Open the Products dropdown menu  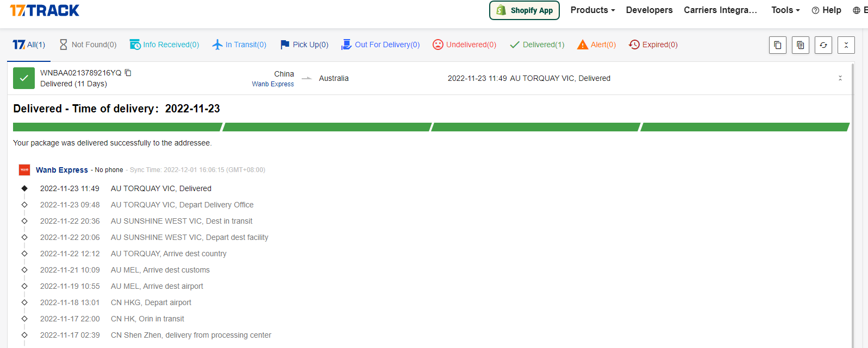592,10
